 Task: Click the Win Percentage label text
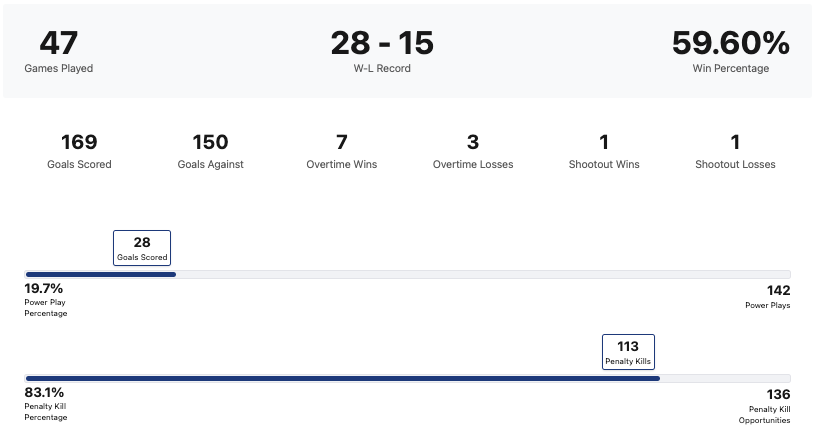point(731,69)
